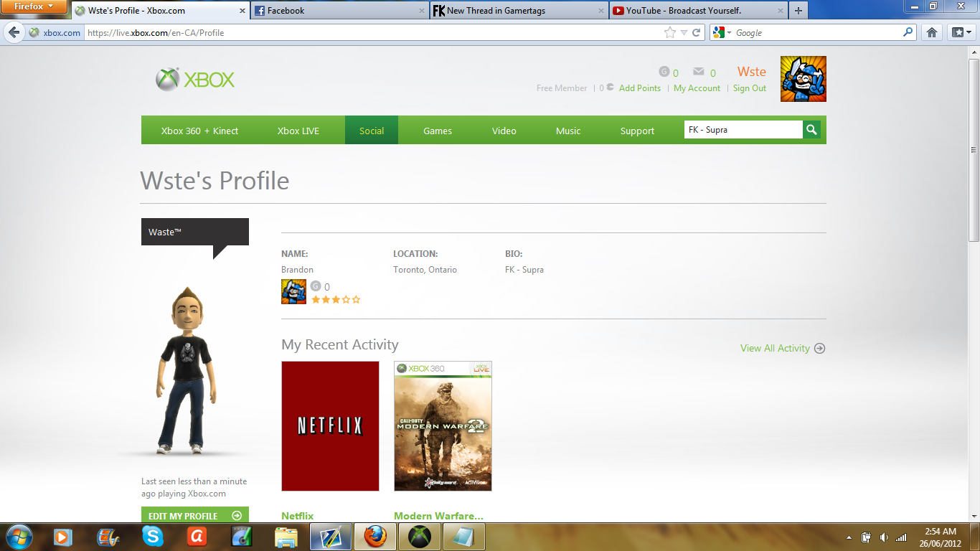Viewport: 980px width, 551px height.
Task: Click the Xbox logo in the header
Action: pyautogui.click(x=195, y=79)
